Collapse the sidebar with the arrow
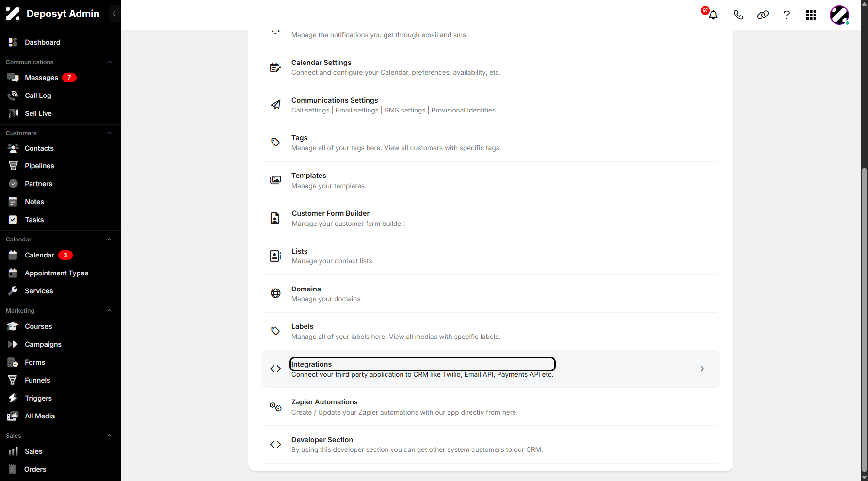The width and height of the screenshot is (868, 481). [x=114, y=14]
